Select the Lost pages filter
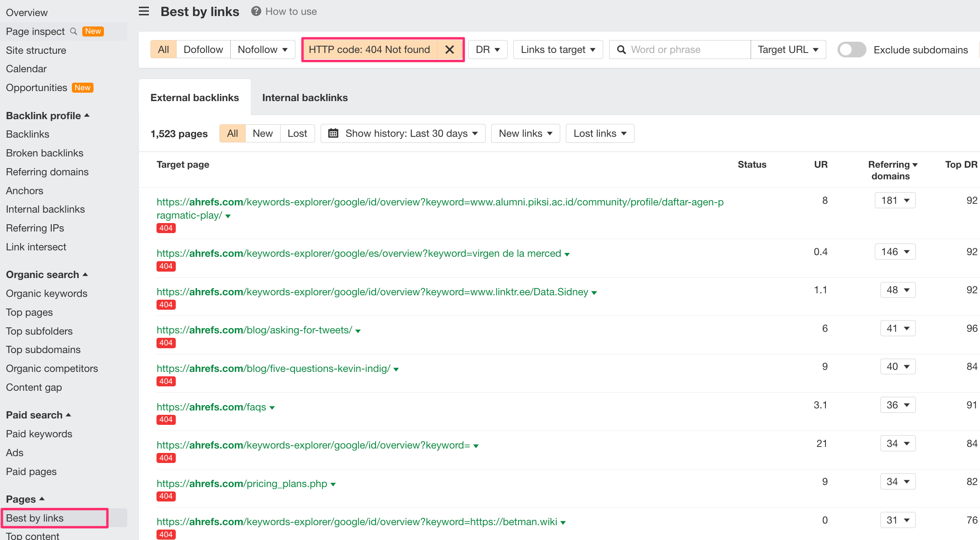Viewport: 980px width, 540px height. (297, 133)
